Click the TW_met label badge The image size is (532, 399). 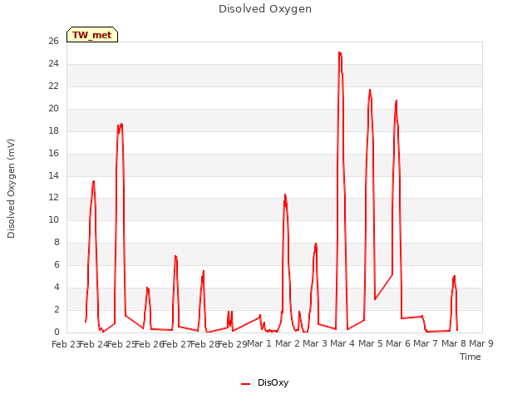(x=92, y=35)
